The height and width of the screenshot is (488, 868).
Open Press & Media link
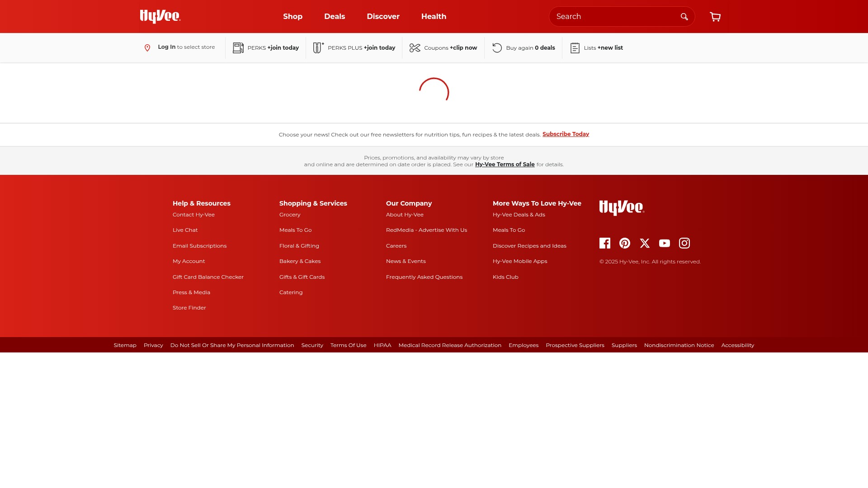pyautogui.click(x=191, y=292)
